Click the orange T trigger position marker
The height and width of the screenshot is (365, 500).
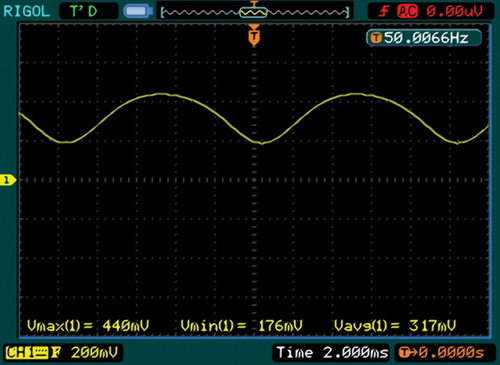point(254,35)
